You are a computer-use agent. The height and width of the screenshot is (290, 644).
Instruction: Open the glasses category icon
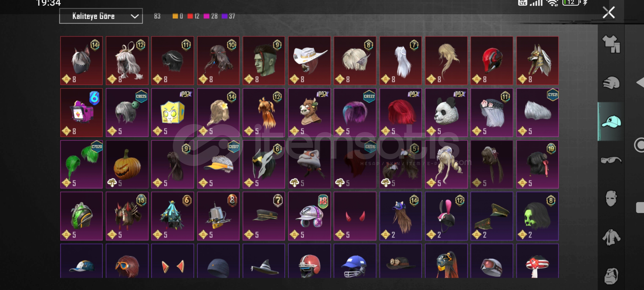(611, 160)
